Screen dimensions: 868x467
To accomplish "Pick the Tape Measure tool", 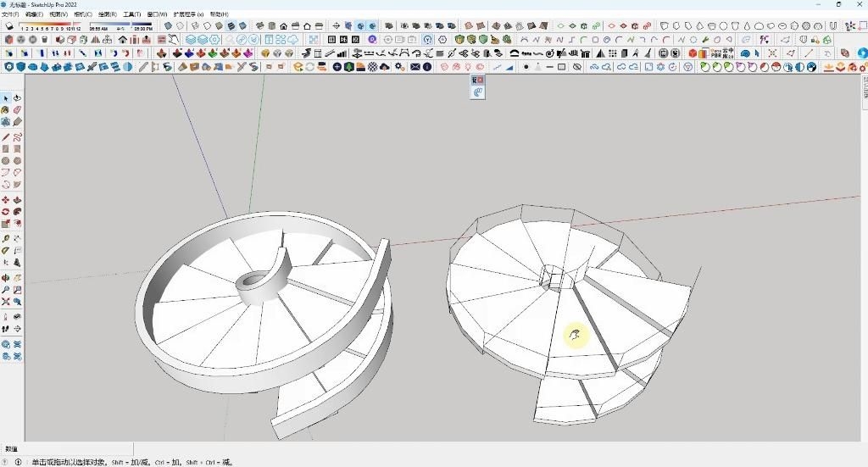I will [x=6, y=239].
